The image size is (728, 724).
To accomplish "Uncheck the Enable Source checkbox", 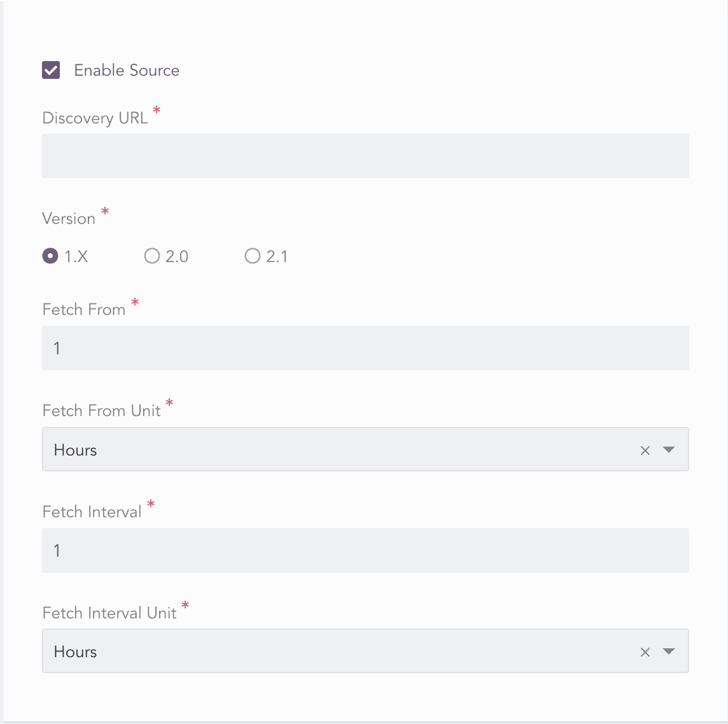I will 51,70.
